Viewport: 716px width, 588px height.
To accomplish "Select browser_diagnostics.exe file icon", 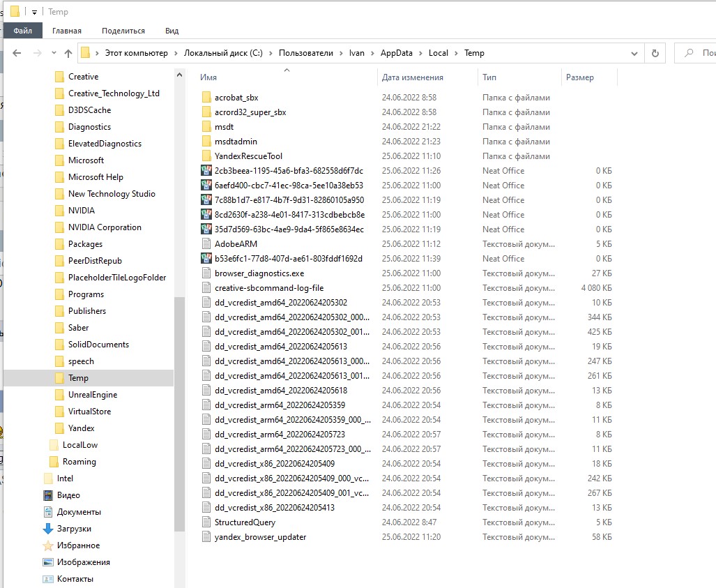I will coord(206,273).
